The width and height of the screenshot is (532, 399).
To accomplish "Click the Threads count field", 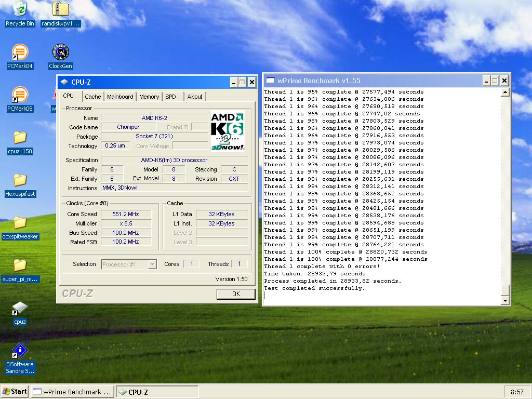I will pos(239,264).
